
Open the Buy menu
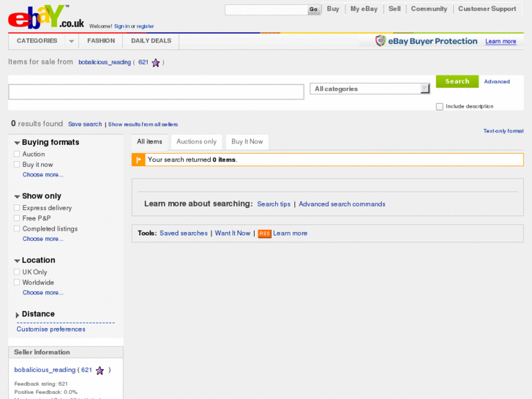(333, 9)
